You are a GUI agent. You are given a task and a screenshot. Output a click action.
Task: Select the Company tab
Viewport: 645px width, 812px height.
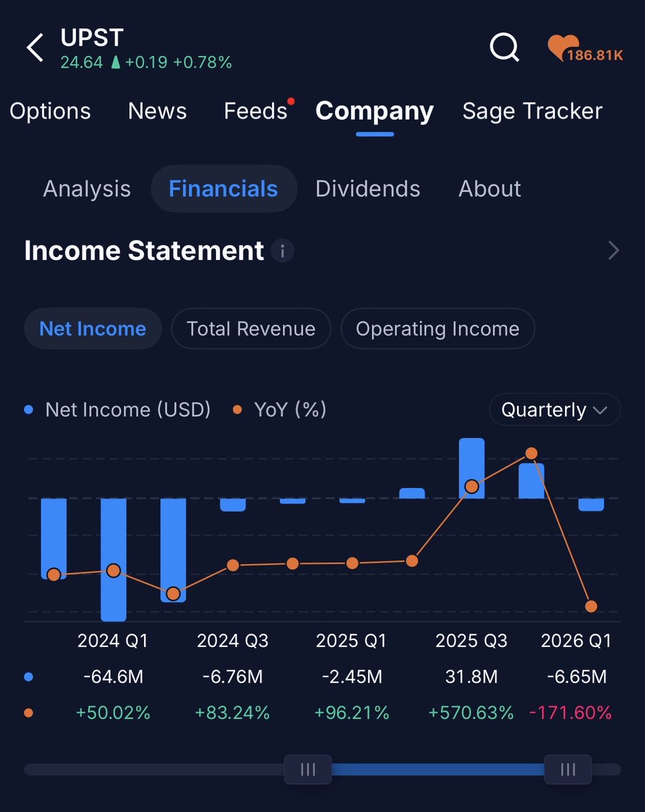[x=374, y=111]
